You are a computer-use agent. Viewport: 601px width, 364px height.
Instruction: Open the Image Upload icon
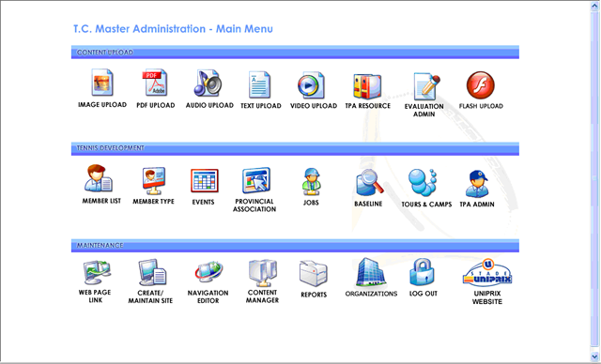point(102,83)
